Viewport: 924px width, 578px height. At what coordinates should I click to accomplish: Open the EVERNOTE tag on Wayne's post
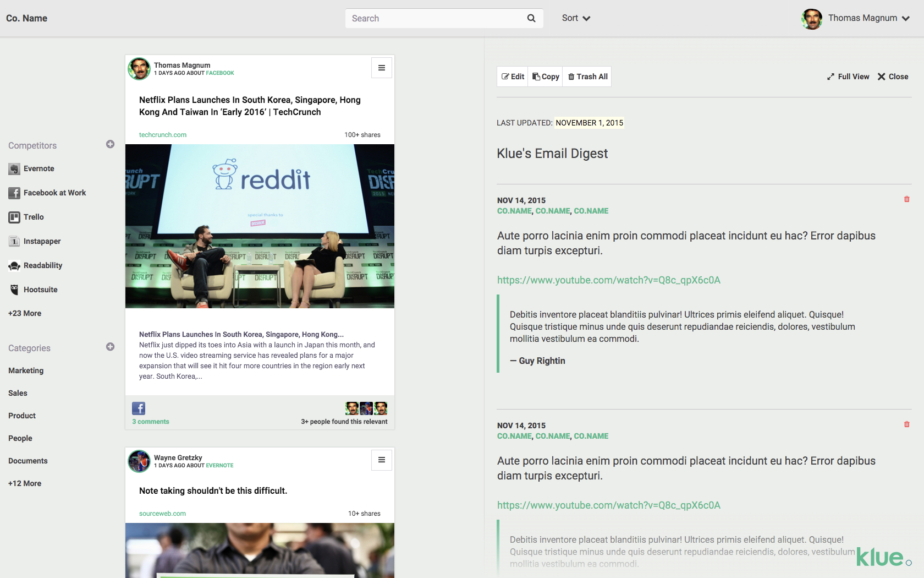219,466
